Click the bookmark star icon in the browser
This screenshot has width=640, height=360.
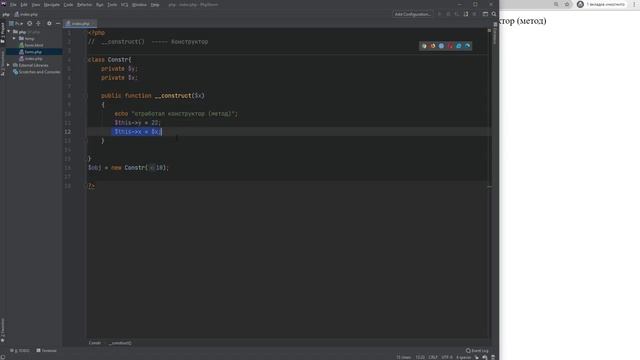click(567, 4)
